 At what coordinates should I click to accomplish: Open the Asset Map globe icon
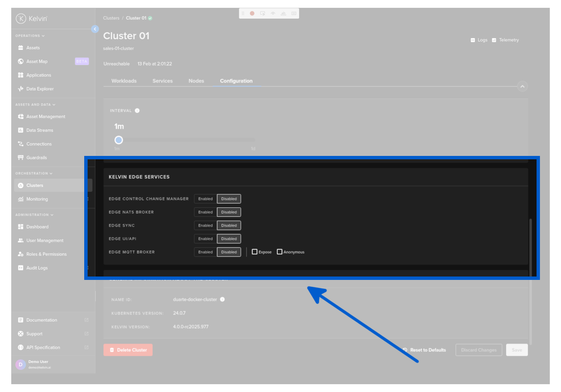point(21,61)
